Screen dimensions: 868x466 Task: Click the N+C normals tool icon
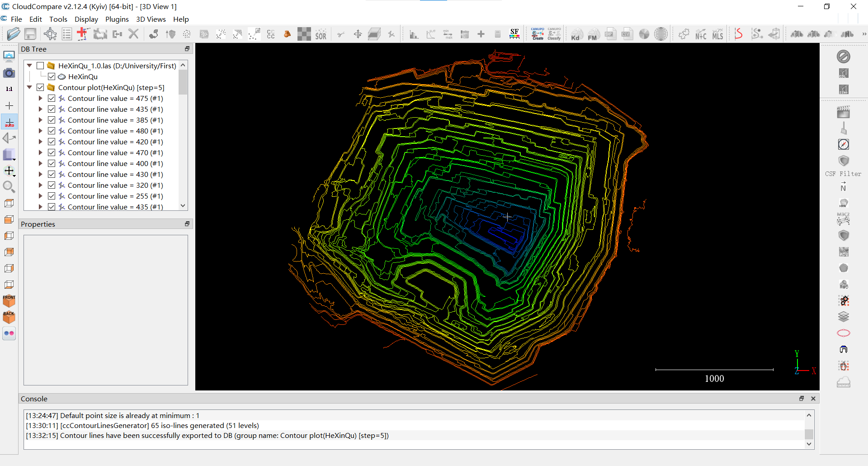click(x=701, y=34)
